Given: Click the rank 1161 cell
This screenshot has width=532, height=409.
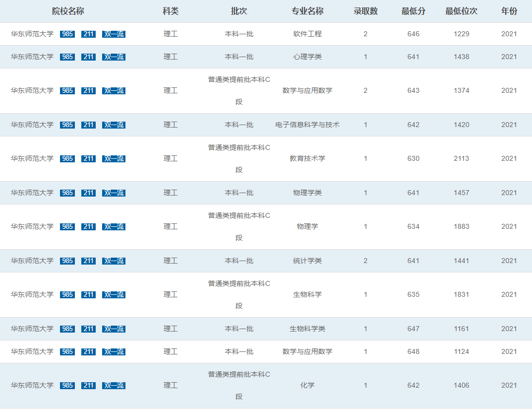Looking at the screenshot, I should coord(462,329).
